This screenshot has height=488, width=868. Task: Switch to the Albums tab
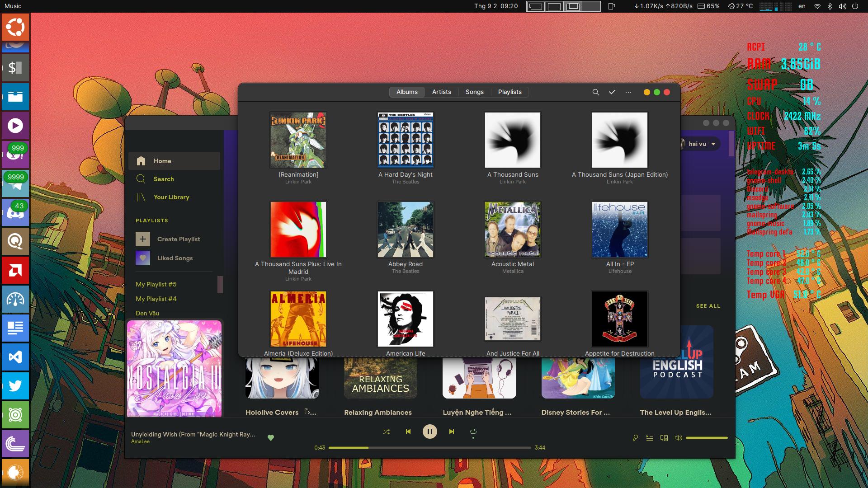pyautogui.click(x=407, y=92)
